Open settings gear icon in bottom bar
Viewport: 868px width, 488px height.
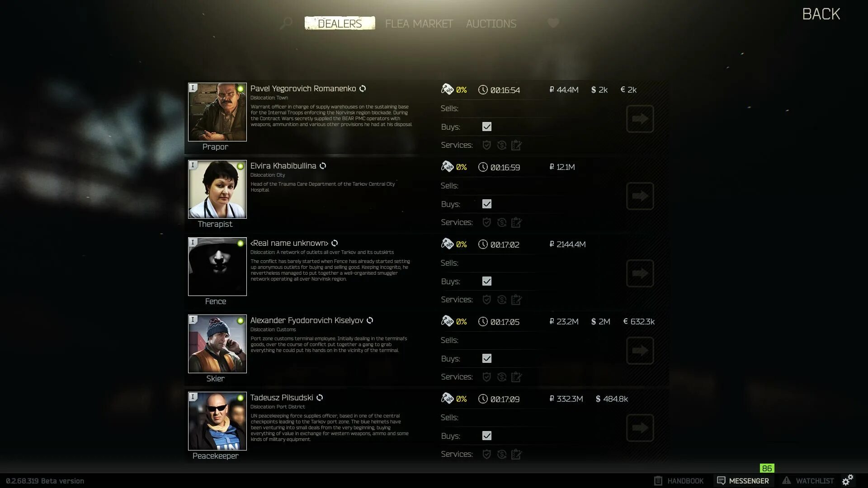(x=848, y=480)
